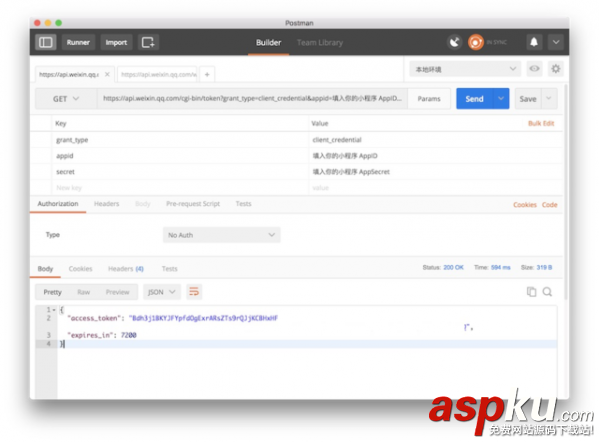
Task: Click the orange sync status icon
Action: (476, 42)
